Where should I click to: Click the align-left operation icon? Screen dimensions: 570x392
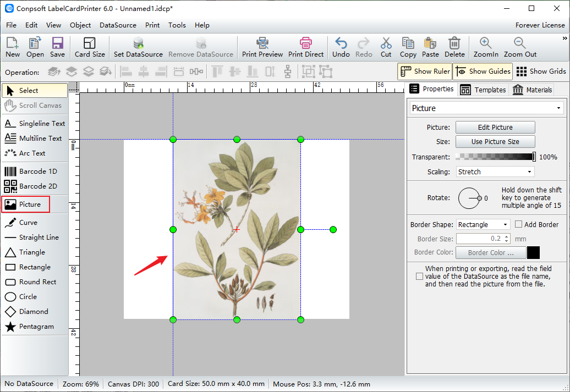126,71
